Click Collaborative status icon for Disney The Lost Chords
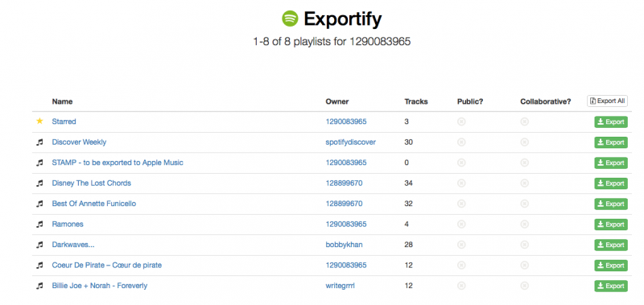This screenshot has width=644, height=305. point(525,183)
